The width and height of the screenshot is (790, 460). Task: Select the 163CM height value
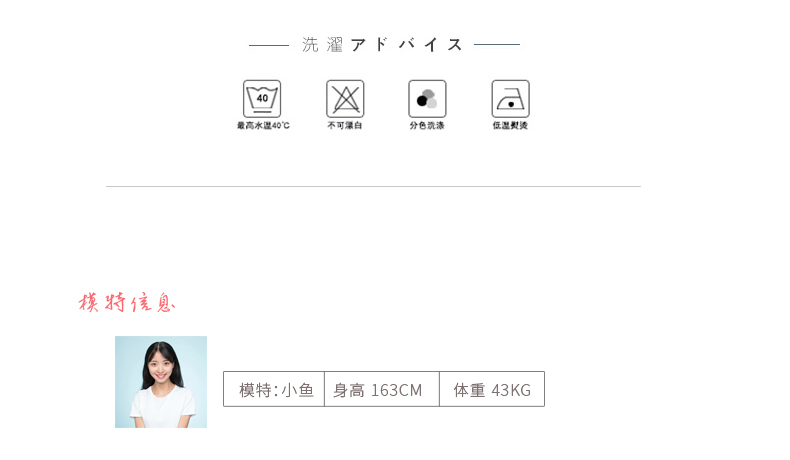tap(397, 390)
